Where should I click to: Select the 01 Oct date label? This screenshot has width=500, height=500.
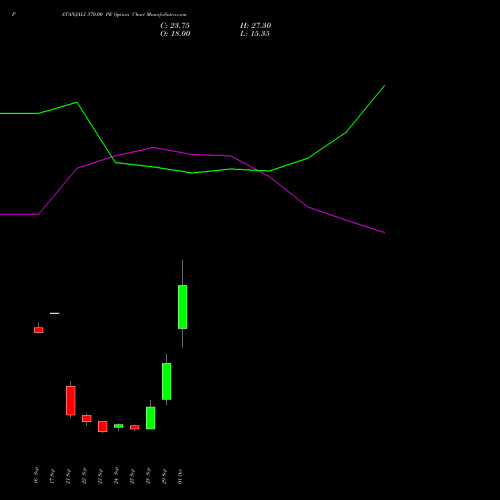[x=180, y=476]
